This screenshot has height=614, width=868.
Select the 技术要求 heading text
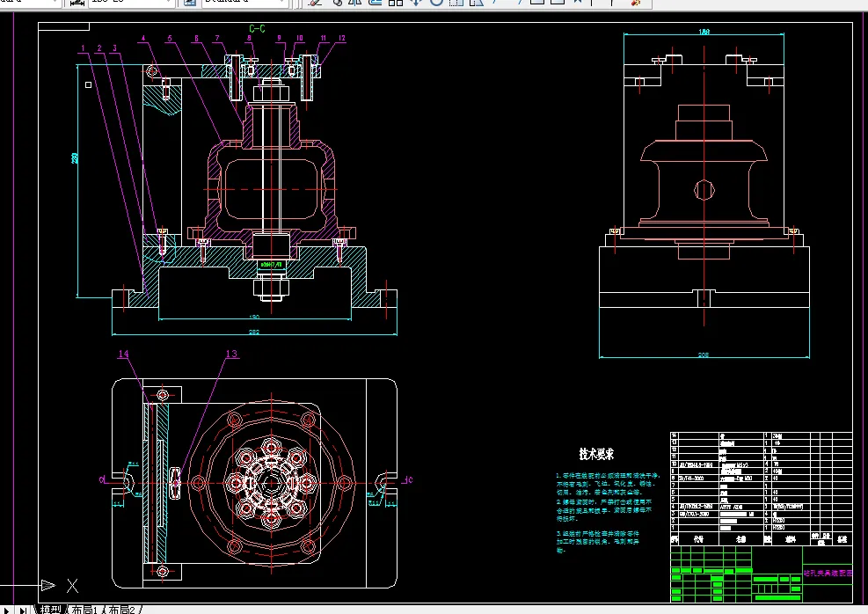(x=596, y=455)
